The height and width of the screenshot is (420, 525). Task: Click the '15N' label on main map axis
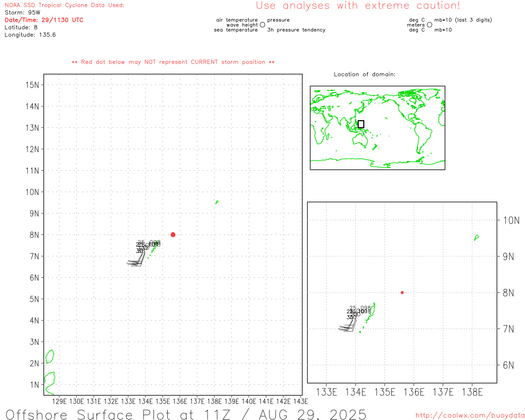coord(32,85)
